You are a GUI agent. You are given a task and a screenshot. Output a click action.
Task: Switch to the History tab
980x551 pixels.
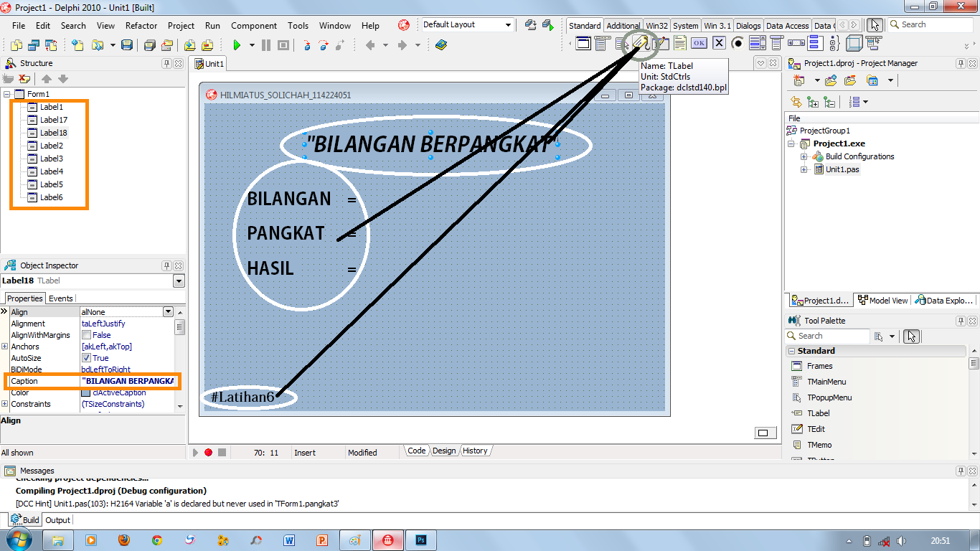tap(475, 451)
